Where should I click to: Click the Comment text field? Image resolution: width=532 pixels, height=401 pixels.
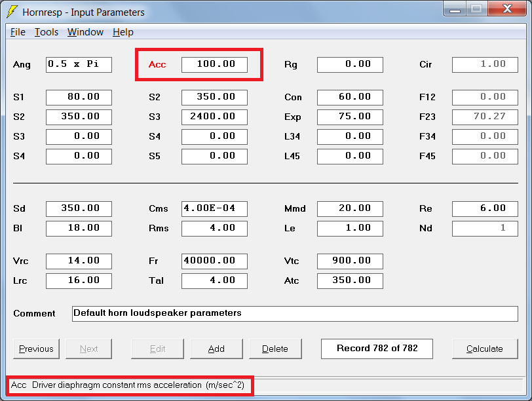(x=295, y=313)
